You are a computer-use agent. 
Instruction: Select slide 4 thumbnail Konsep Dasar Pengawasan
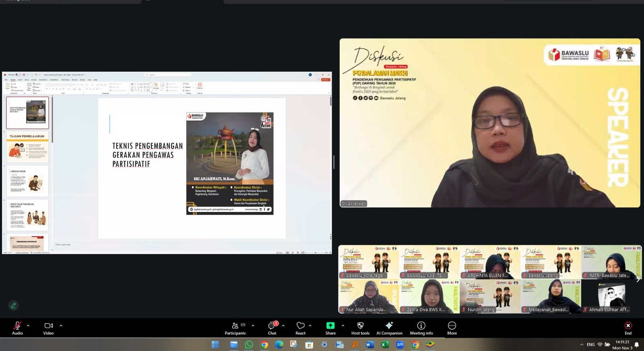point(27,215)
